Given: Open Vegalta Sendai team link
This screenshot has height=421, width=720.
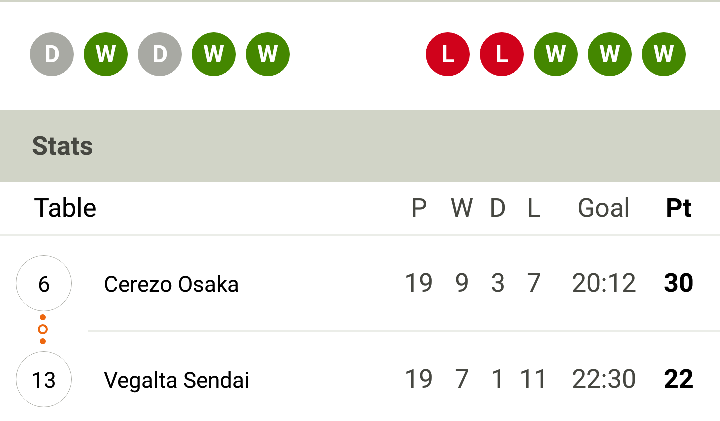Looking at the screenshot, I should [x=176, y=380].
